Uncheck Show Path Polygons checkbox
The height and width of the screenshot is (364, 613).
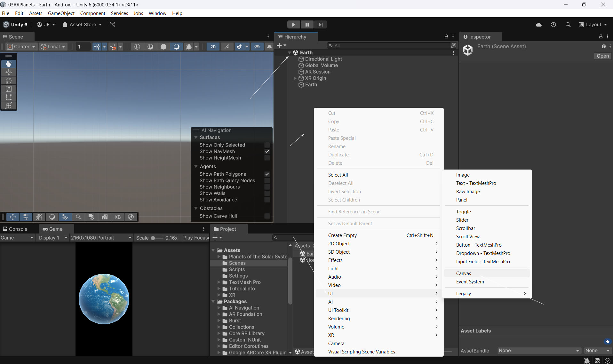point(267,174)
